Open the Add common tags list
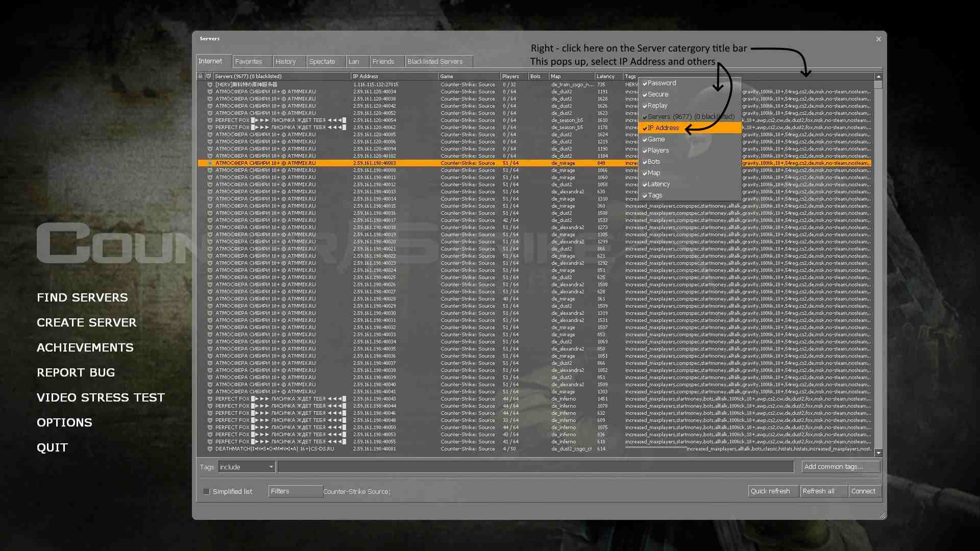This screenshot has height=551, width=980. click(x=840, y=467)
